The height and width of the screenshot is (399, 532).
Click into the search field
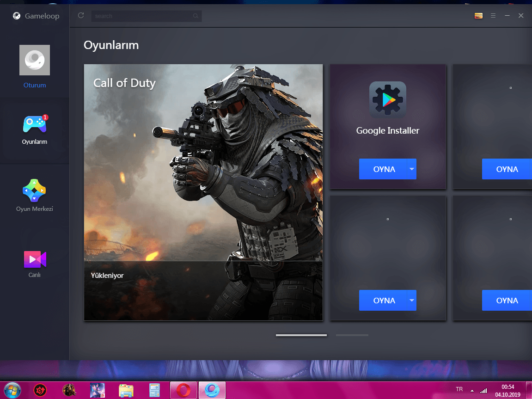(x=146, y=16)
